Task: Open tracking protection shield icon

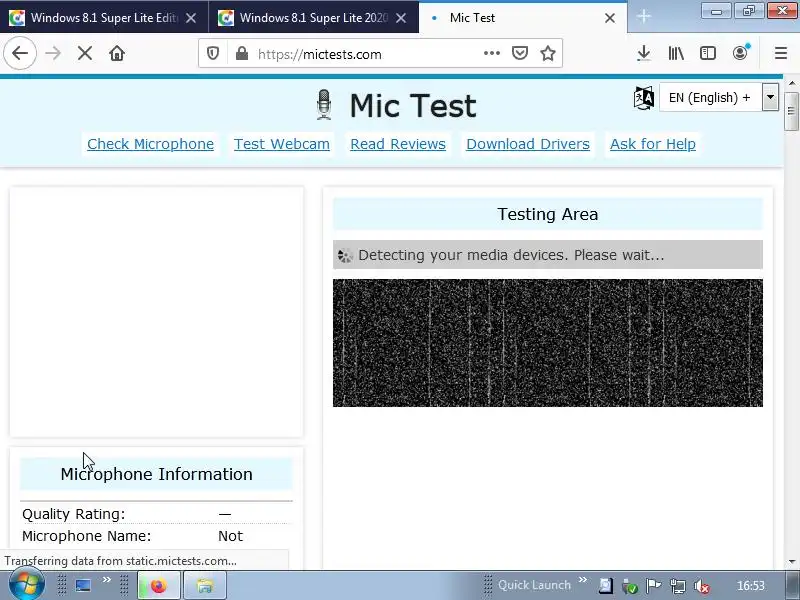Action: 213,54
